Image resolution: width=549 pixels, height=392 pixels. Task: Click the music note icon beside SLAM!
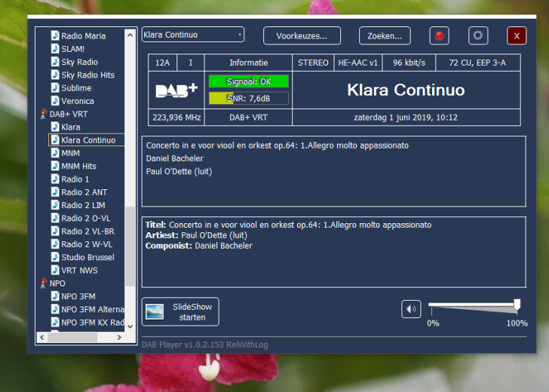(55, 49)
